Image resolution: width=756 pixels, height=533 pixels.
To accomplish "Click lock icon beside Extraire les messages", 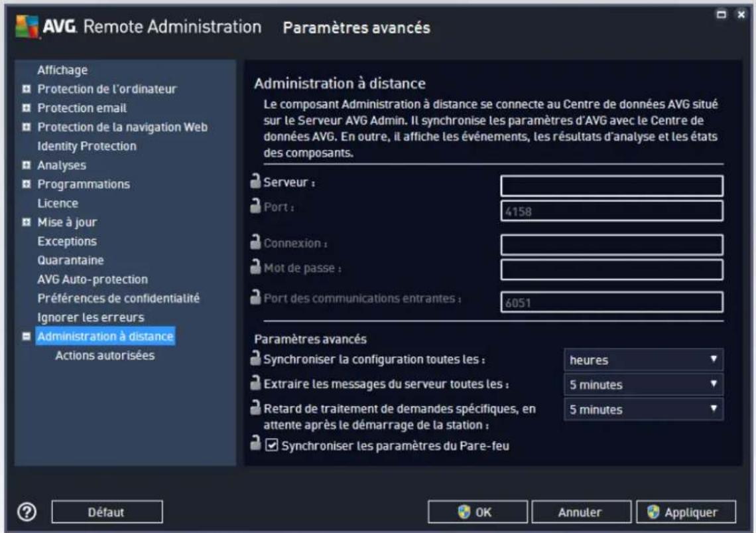I will 255,383.
